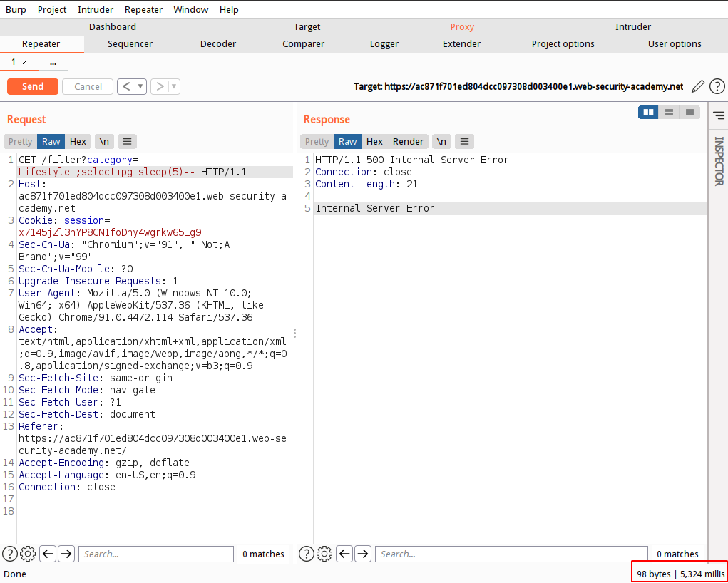Open the Burp menu
Screen dimensions: 728x583
point(16,10)
